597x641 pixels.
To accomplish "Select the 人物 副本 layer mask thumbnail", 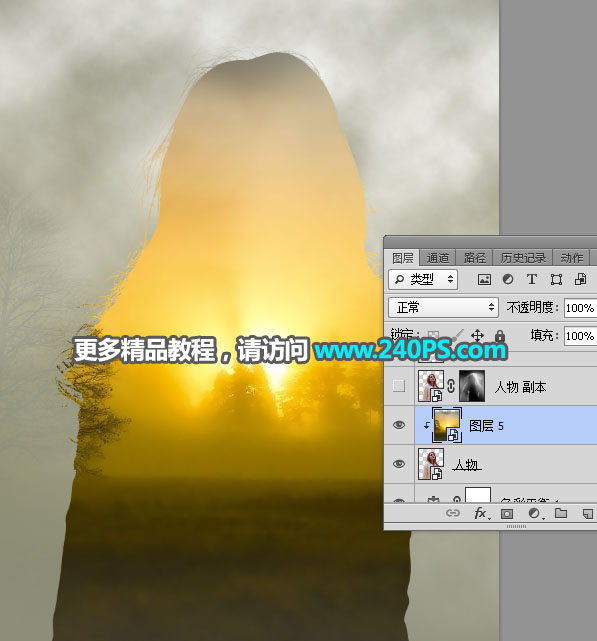I will point(472,385).
